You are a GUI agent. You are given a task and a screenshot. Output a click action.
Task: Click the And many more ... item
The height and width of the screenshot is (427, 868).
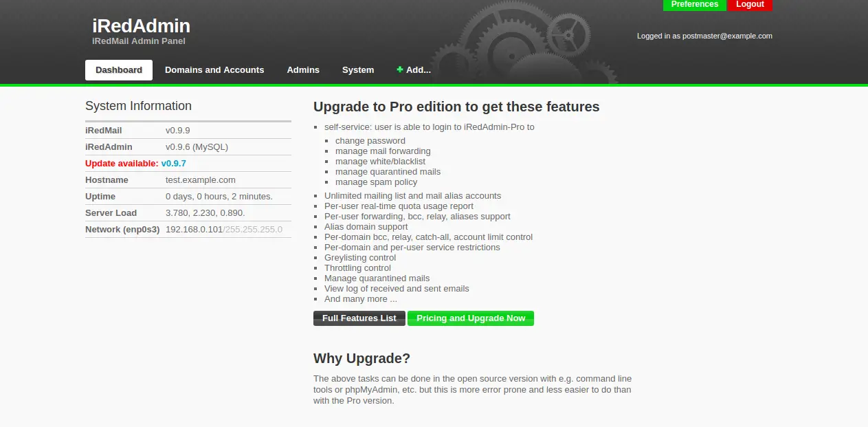(361, 299)
